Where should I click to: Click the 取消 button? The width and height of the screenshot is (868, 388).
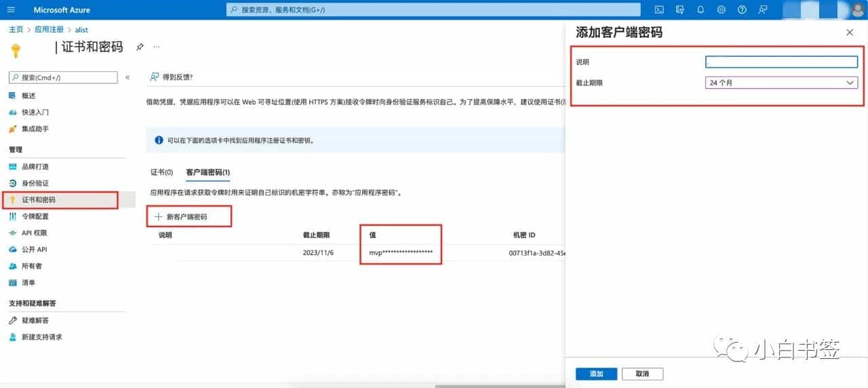[642, 374]
